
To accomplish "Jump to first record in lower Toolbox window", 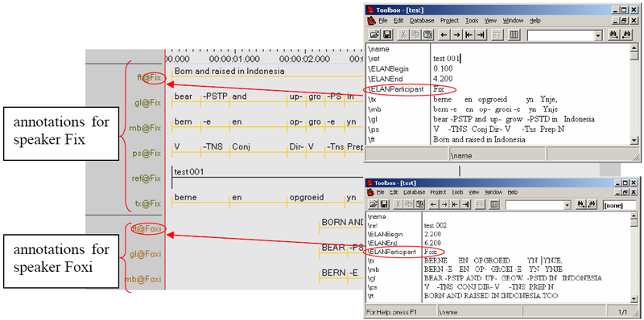I will click(x=455, y=204).
